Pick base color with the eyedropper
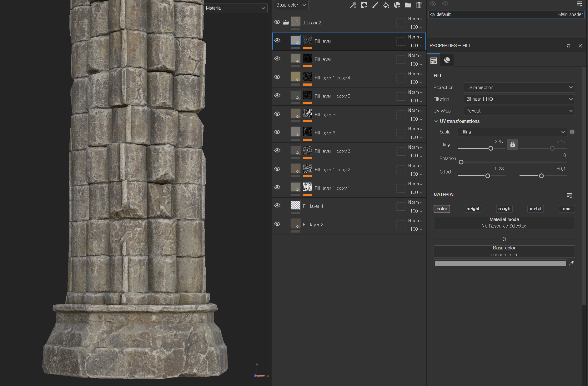 point(571,263)
